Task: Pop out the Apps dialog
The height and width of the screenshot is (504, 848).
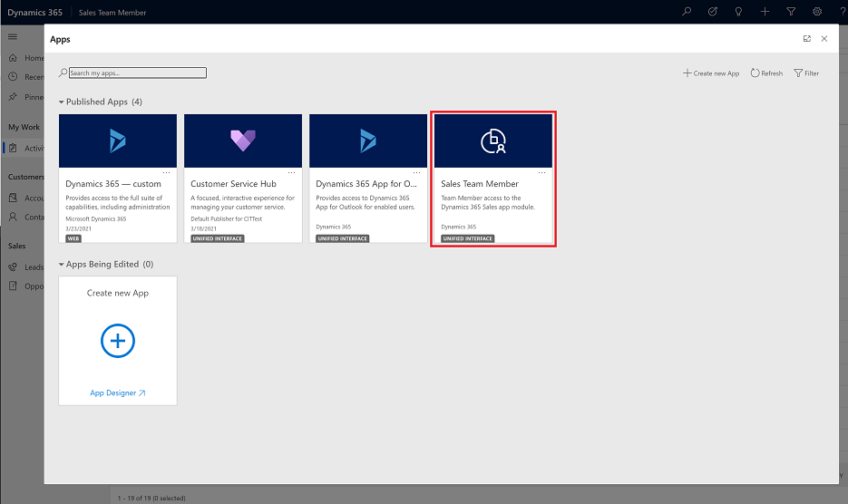Action: pos(807,38)
